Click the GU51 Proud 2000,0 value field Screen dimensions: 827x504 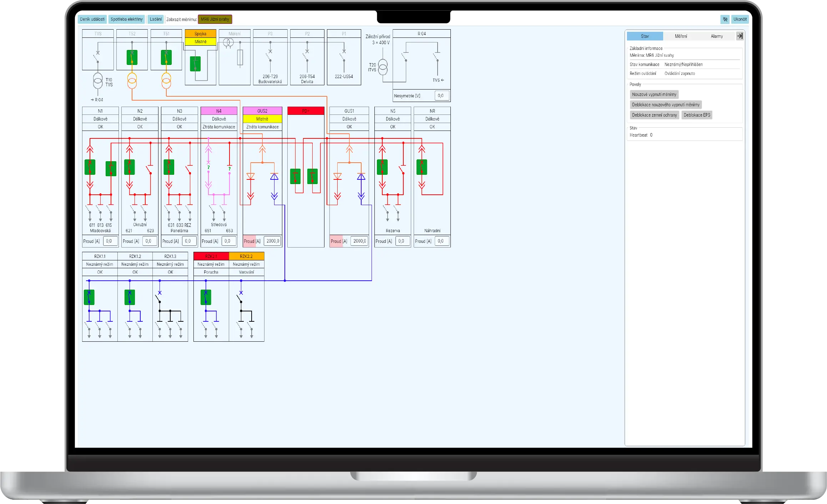[x=359, y=241]
